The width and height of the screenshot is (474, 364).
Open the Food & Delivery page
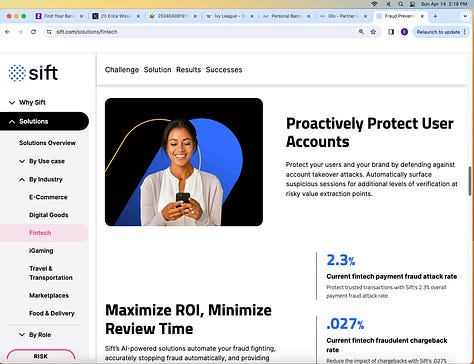52,313
